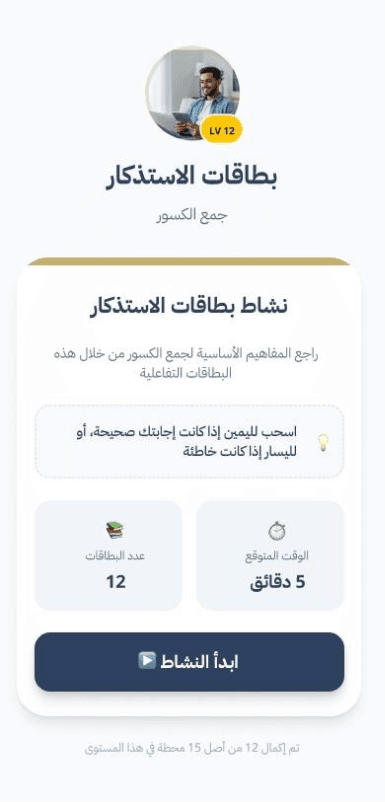Click the 5 دقائق time value
The height and width of the screenshot is (802, 385).
277,583
